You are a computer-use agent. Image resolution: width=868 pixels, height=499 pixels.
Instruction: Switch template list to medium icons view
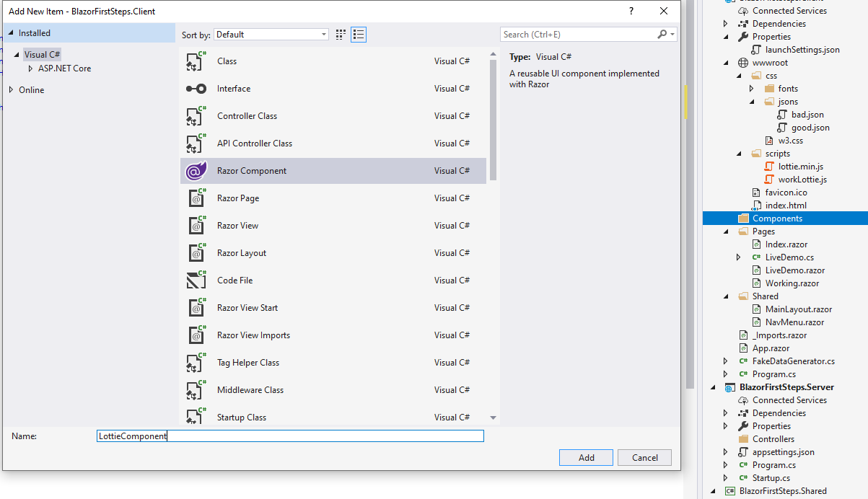point(359,35)
